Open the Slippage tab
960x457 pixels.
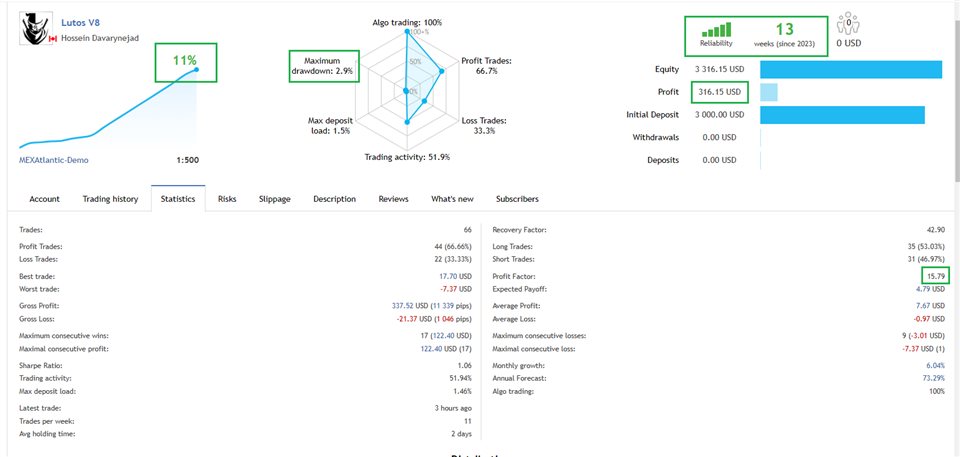[x=274, y=199]
